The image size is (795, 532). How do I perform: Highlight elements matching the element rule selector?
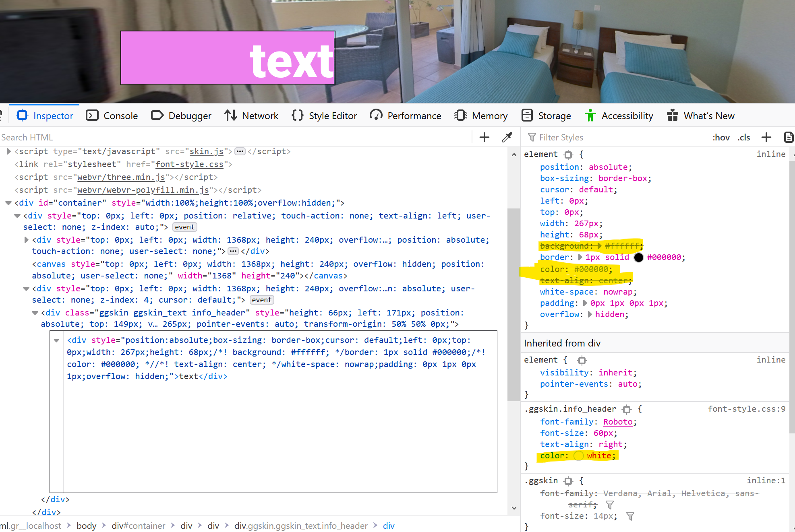click(568, 155)
